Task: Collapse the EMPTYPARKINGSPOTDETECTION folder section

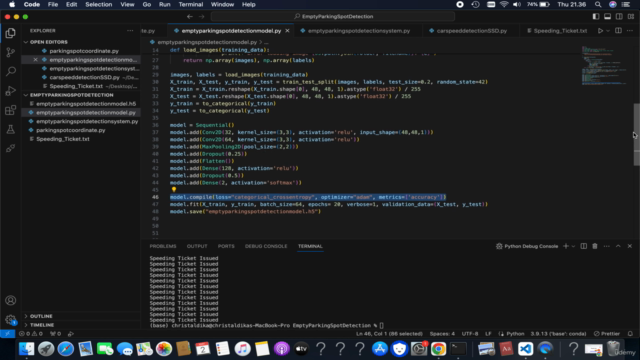Action: [71, 95]
